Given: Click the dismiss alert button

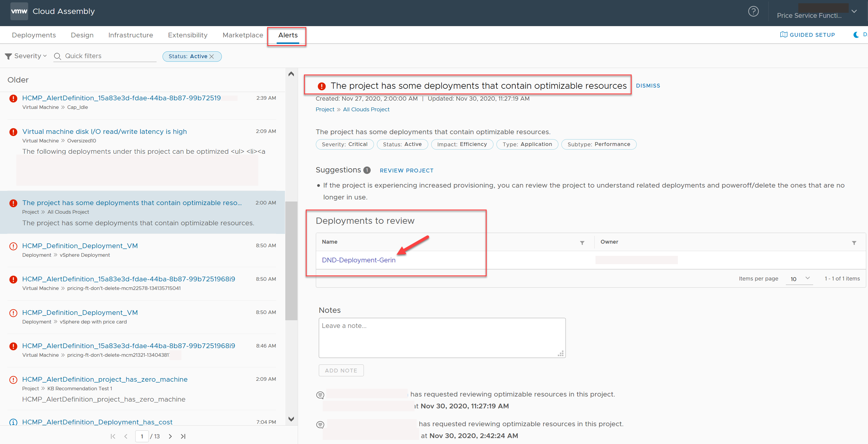Looking at the screenshot, I should click(x=648, y=85).
